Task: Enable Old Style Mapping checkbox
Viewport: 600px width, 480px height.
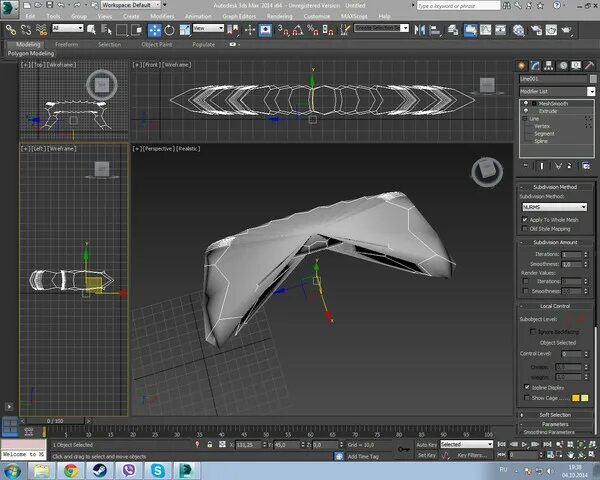Action: tap(525, 229)
